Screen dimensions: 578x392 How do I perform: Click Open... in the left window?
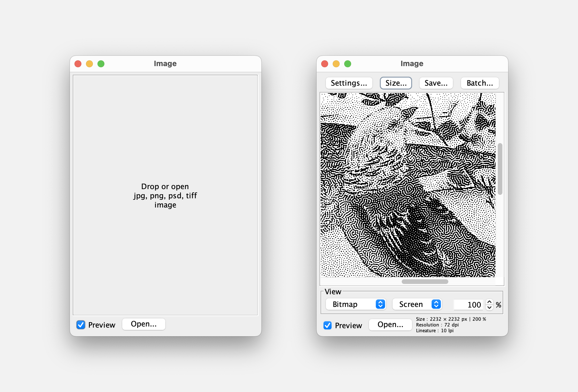pos(143,324)
